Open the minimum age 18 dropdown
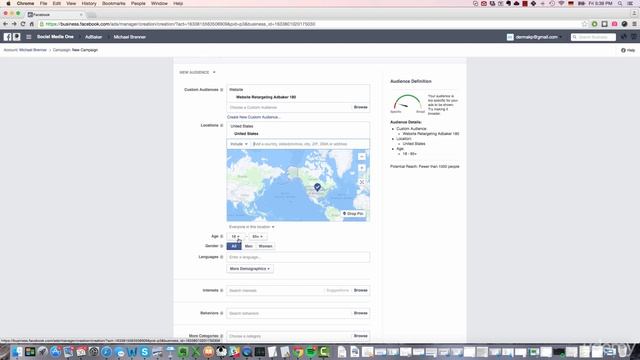This screenshot has height=360, width=640. point(236,237)
